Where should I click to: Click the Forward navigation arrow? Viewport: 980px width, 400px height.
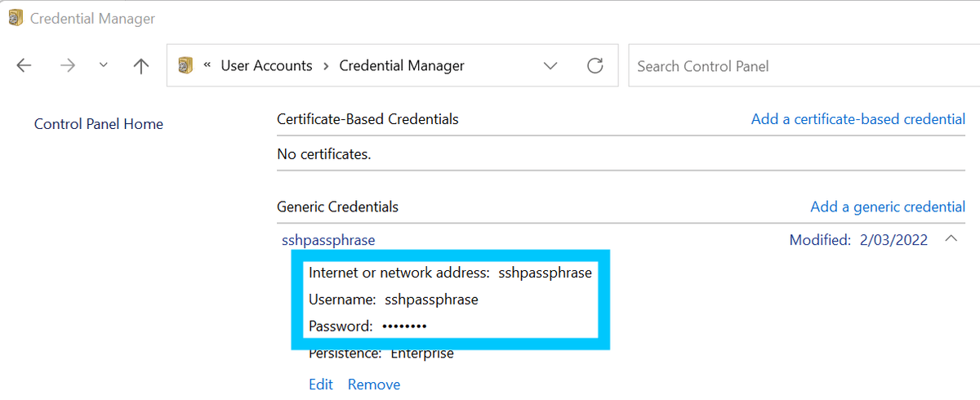tap(68, 66)
